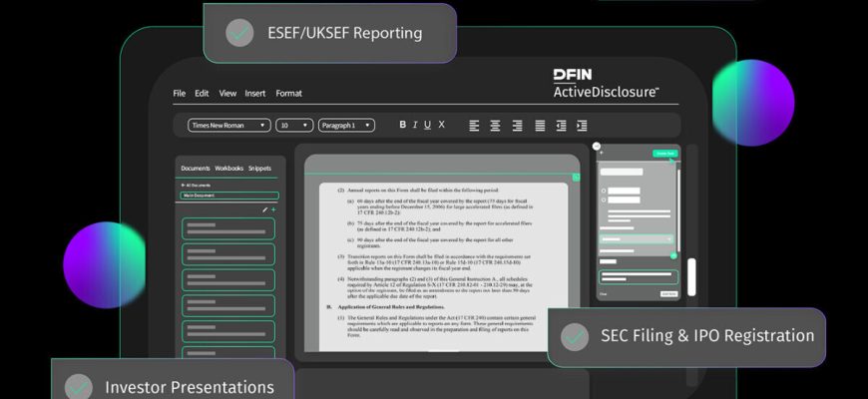Click the round collapse icon on right panel
Screen dimensions: 868x399
[597, 146]
